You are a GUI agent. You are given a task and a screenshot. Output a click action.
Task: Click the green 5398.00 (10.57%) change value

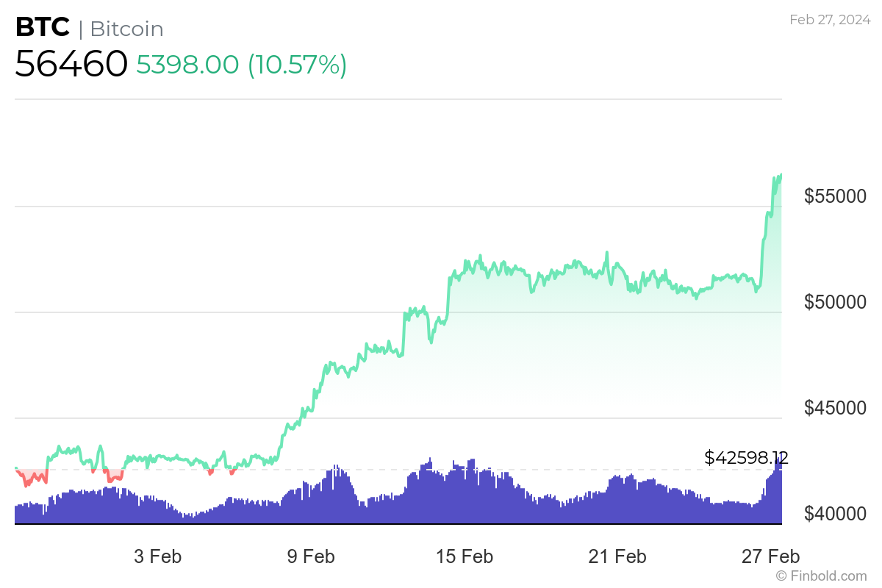click(241, 65)
